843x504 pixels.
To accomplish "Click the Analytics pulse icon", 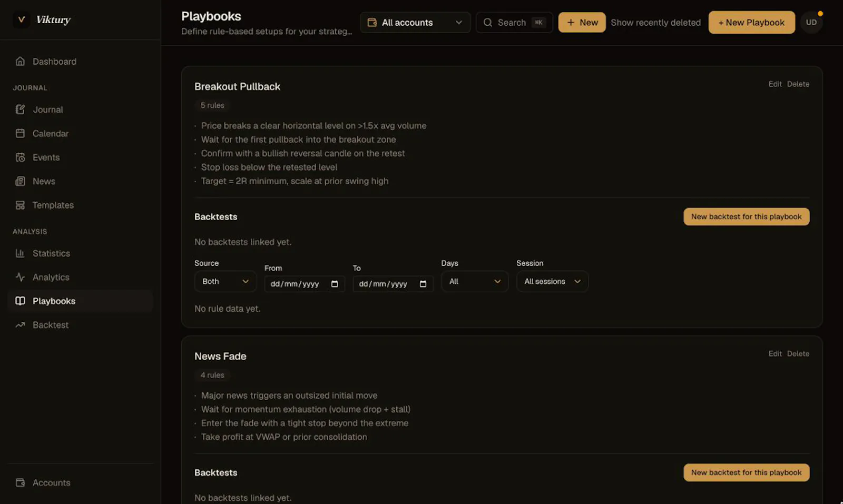I will tap(20, 277).
